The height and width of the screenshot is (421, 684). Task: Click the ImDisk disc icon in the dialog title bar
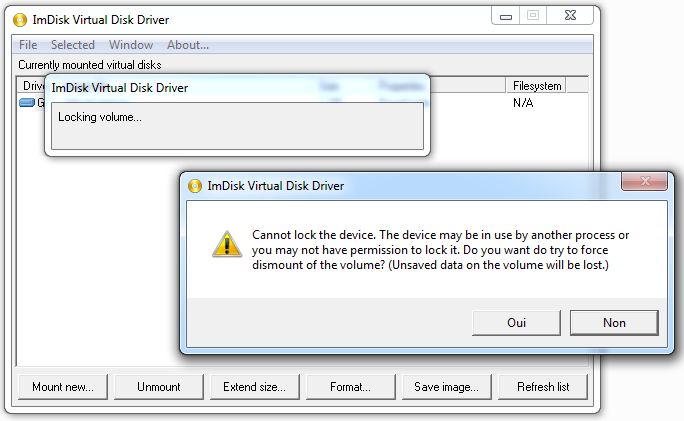click(195, 186)
